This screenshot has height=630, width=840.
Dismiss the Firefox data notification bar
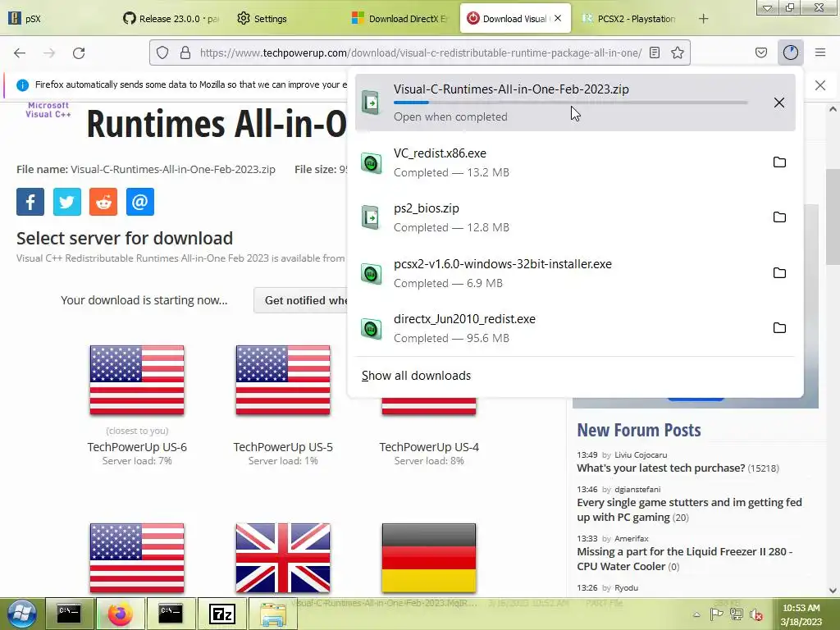820,85
